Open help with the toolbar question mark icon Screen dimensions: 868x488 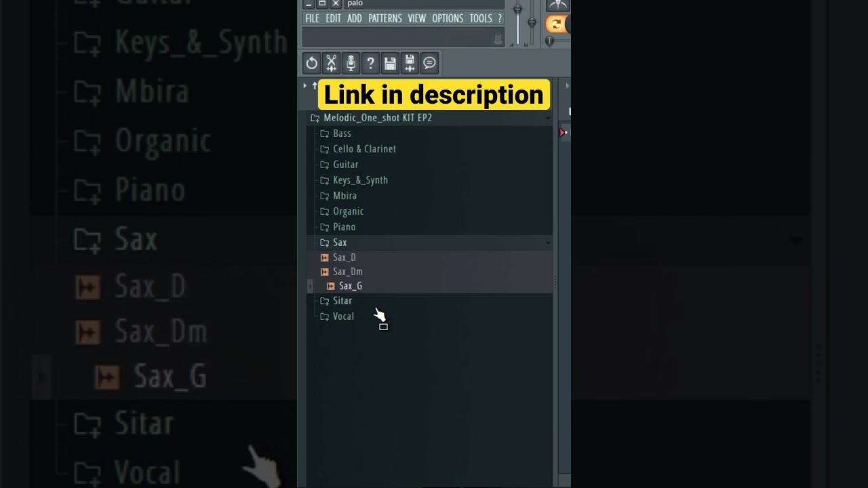(370, 63)
